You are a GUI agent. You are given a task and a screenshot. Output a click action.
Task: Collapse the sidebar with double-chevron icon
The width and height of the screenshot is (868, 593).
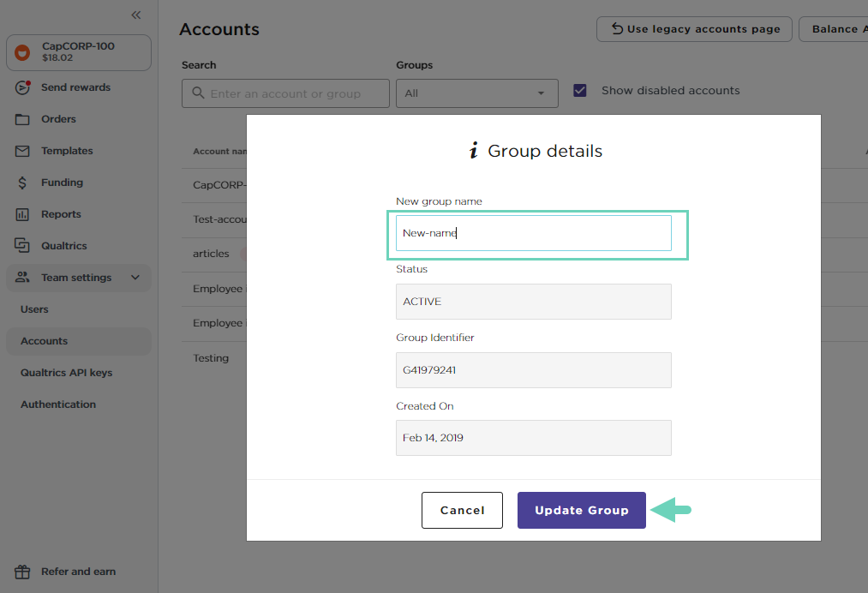point(136,15)
